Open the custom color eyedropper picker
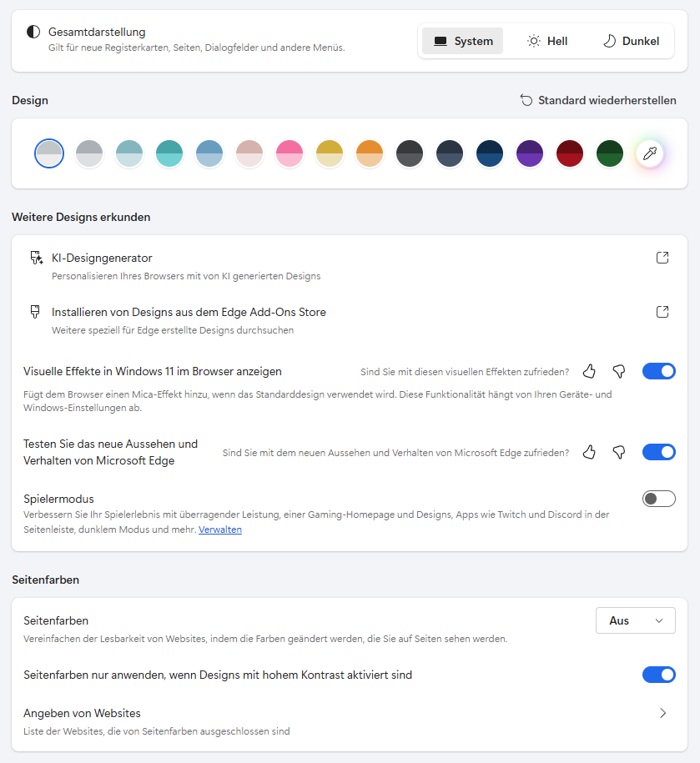Screen dimensions: 700x763 click(649, 153)
